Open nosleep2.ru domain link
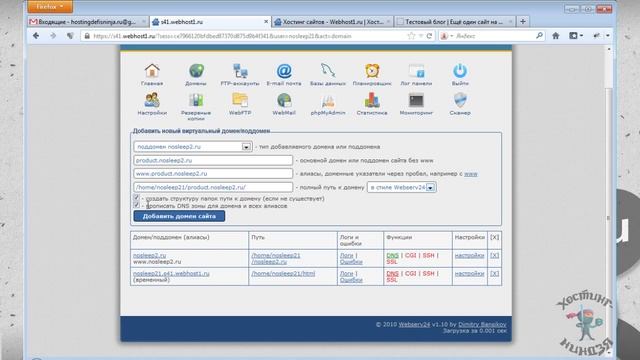 pyautogui.click(x=149, y=255)
